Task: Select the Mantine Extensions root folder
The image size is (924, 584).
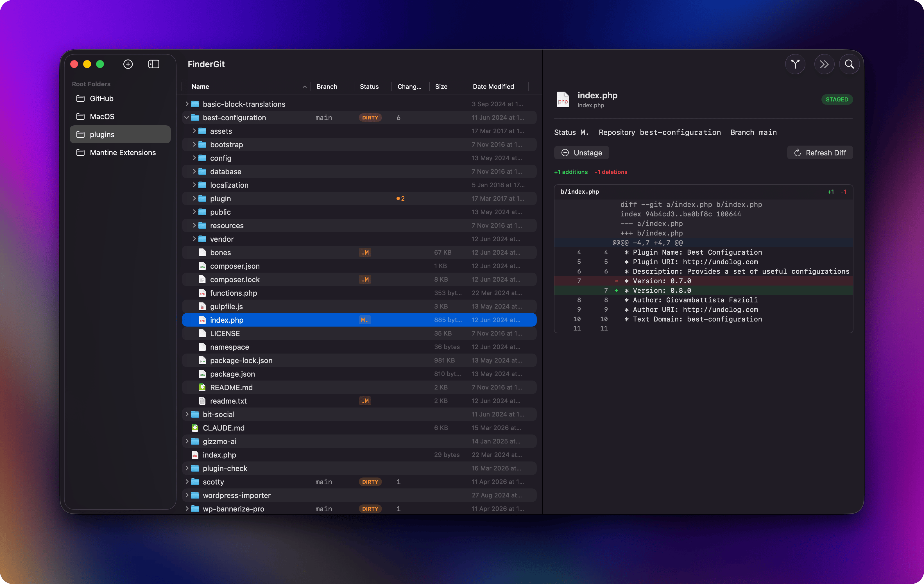Action: (x=123, y=152)
